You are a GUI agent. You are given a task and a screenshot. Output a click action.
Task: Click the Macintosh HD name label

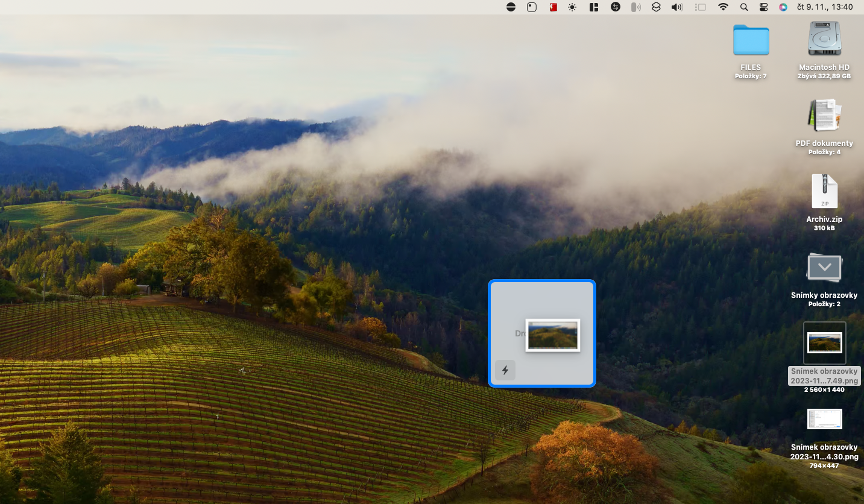tap(824, 68)
